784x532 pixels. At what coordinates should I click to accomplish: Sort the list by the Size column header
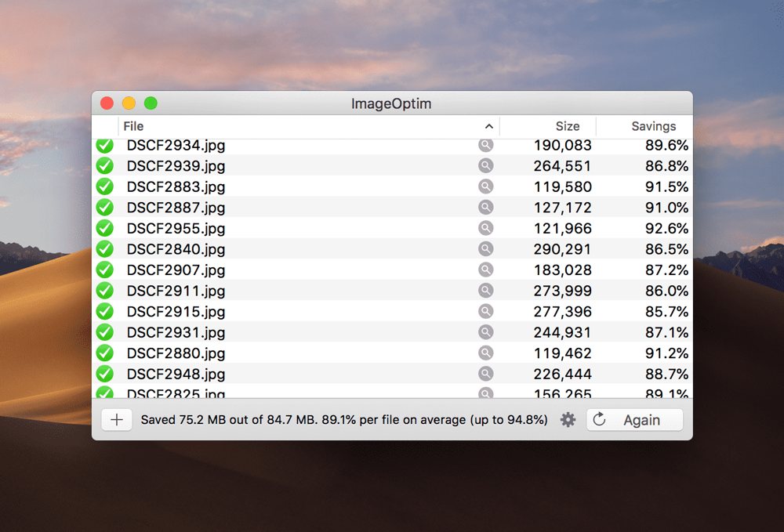[x=568, y=126]
